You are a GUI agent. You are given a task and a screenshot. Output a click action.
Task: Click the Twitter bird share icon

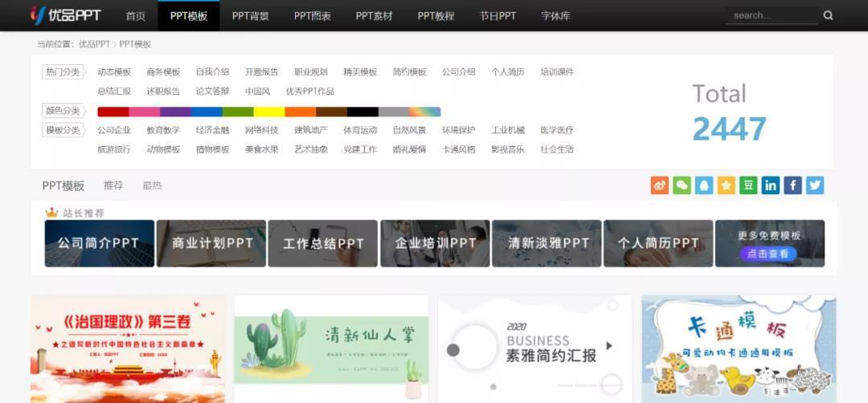(x=815, y=185)
